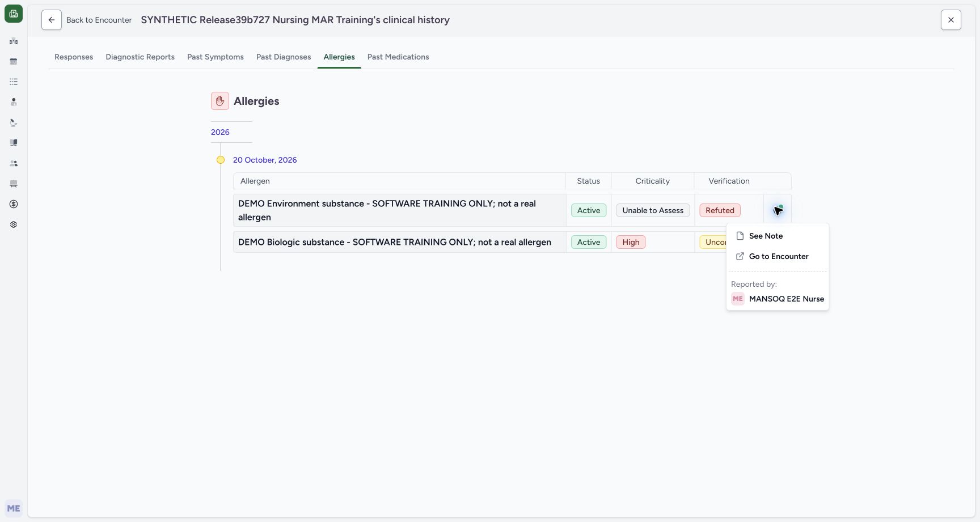Screen dimensions: 980x522
Task: Open the dollar billing sidebar icon
Action: 14,204
